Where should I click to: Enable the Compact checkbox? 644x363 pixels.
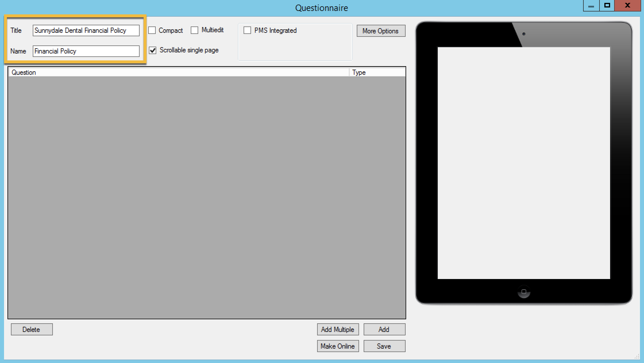click(152, 30)
